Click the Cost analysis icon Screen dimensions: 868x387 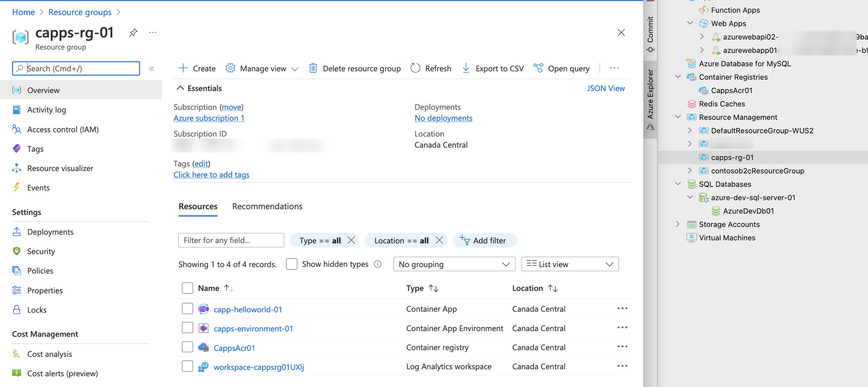pos(16,354)
